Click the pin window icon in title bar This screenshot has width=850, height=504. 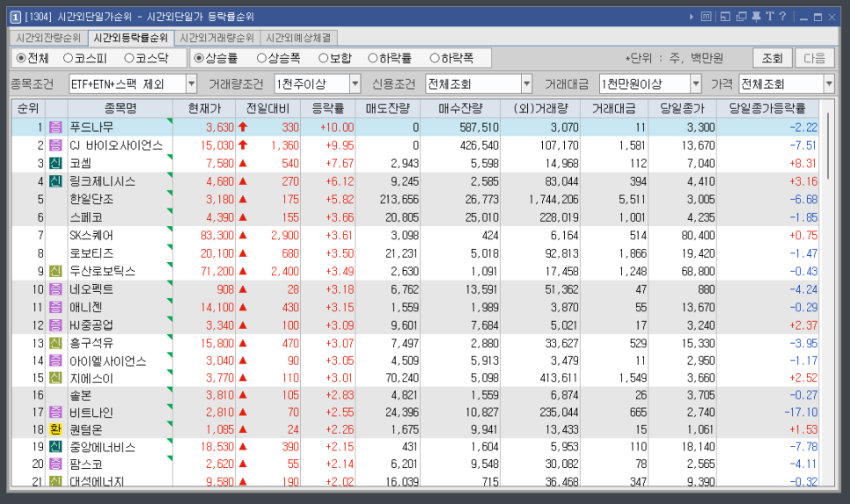coord(755,16)
